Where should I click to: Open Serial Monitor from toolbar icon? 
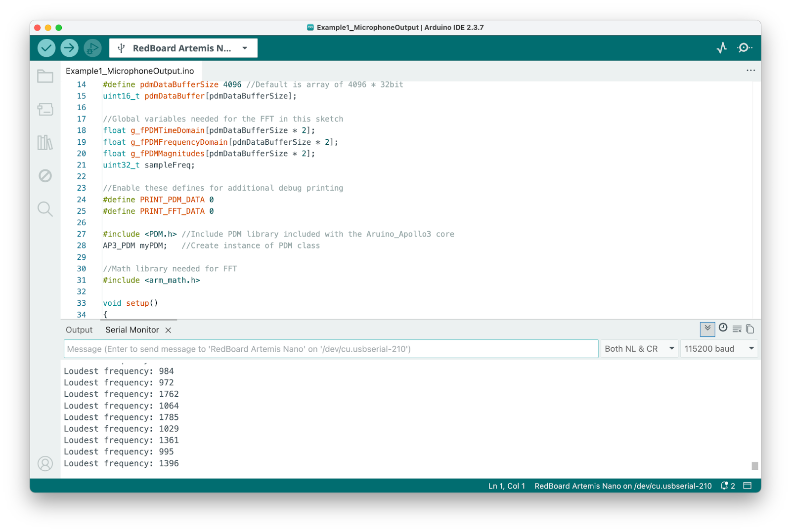(x=744, y=48)
